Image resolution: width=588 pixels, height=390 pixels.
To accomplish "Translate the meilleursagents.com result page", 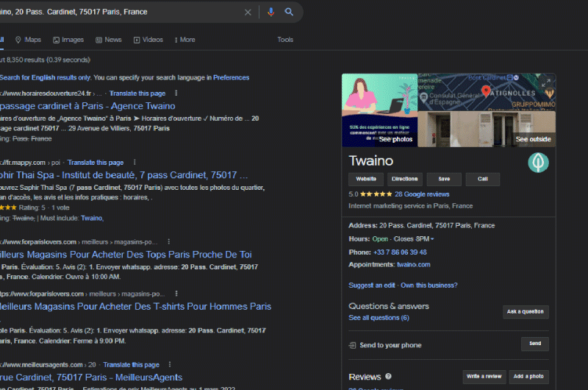I will click(x=132, y=365).
